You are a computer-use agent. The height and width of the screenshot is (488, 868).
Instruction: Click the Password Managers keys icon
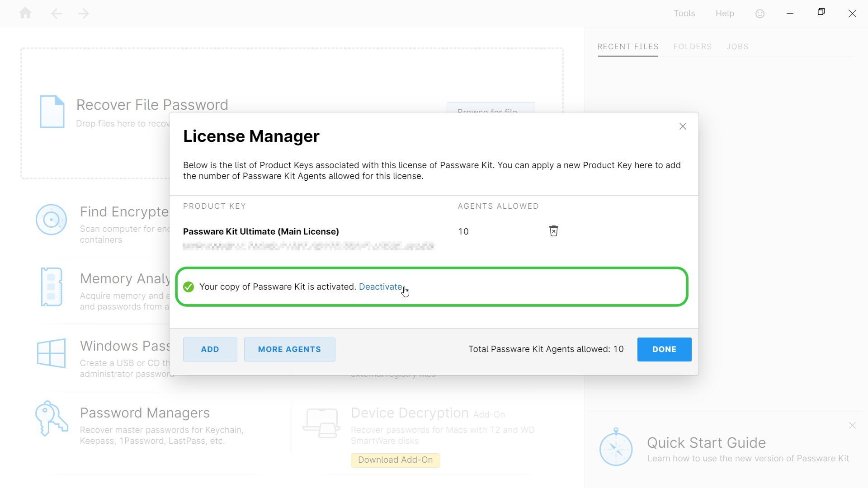[51, 418]
